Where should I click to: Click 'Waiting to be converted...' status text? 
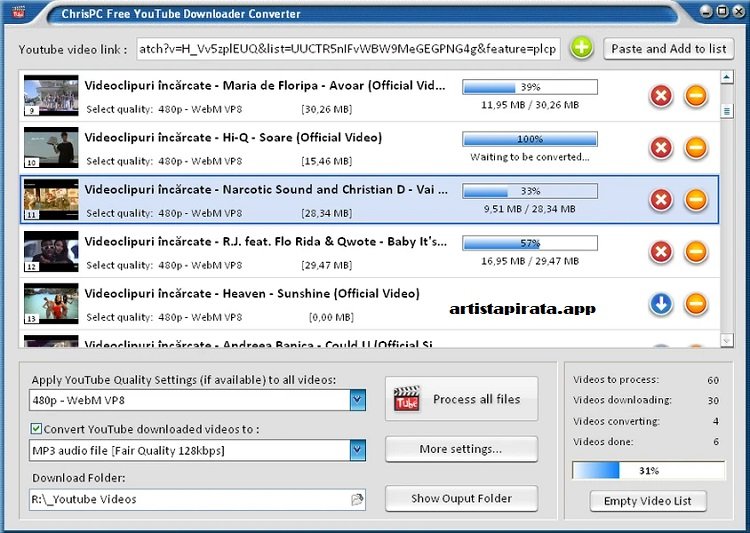[x=530, y=157]
